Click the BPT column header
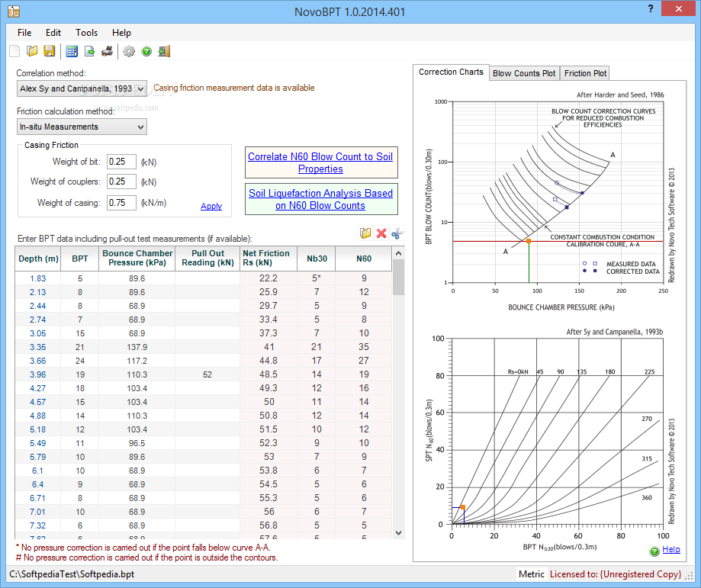Viewport: 701px width, 588px height. pos(79,259)
